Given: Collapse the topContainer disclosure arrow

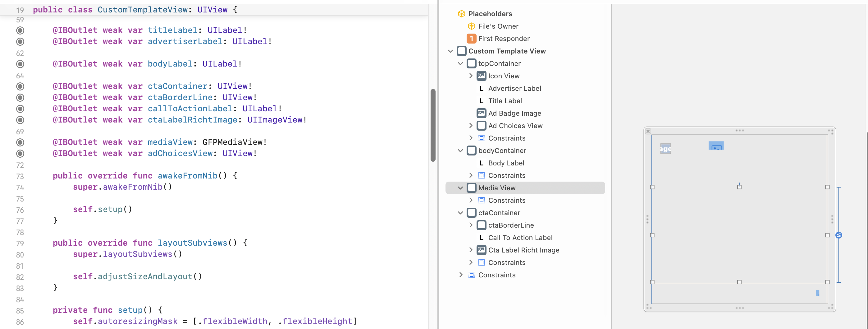Looking at the screenshot, I should [x=460, y=64].
